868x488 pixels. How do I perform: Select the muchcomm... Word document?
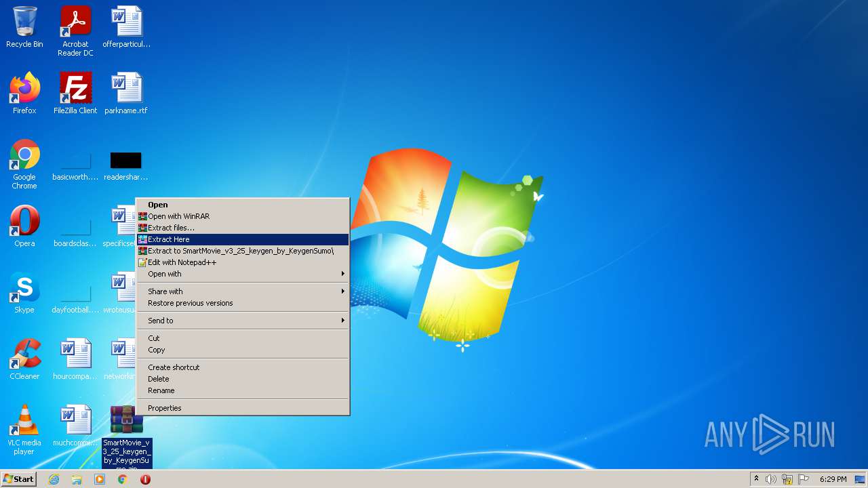pos(75,426)
